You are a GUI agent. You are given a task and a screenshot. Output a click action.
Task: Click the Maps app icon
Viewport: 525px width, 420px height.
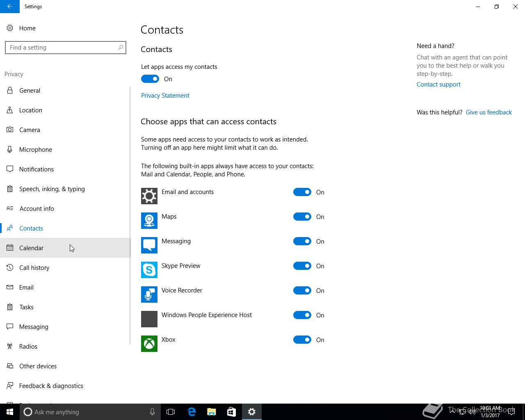point(149,221)
